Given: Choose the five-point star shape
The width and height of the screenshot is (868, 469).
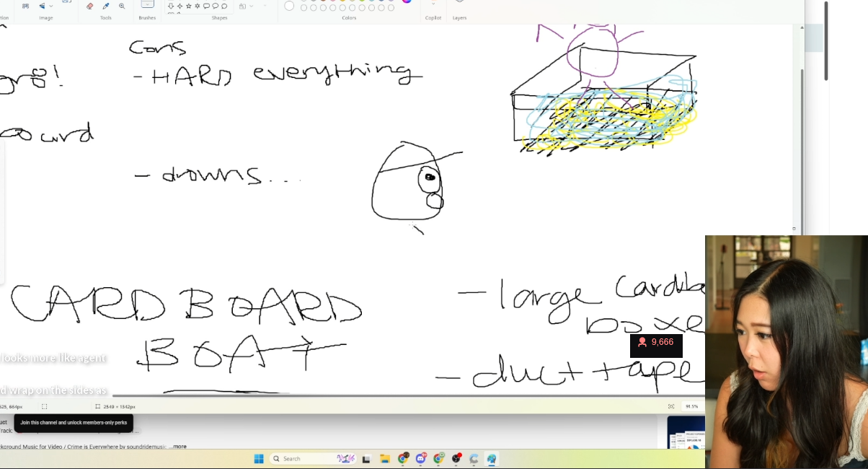Looking at the screenshot, I should (189, 6).
